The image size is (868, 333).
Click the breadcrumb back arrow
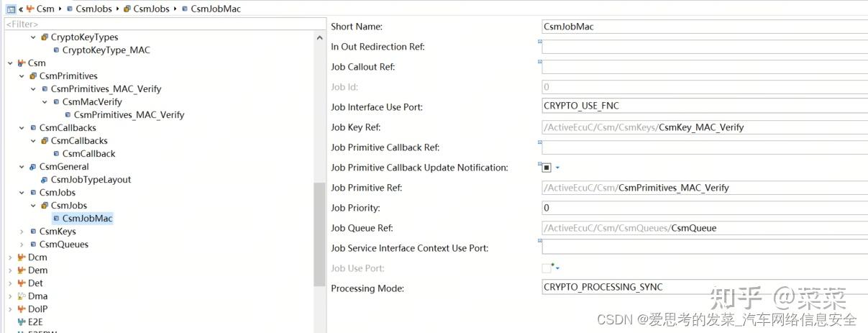[x=21, y=9]
